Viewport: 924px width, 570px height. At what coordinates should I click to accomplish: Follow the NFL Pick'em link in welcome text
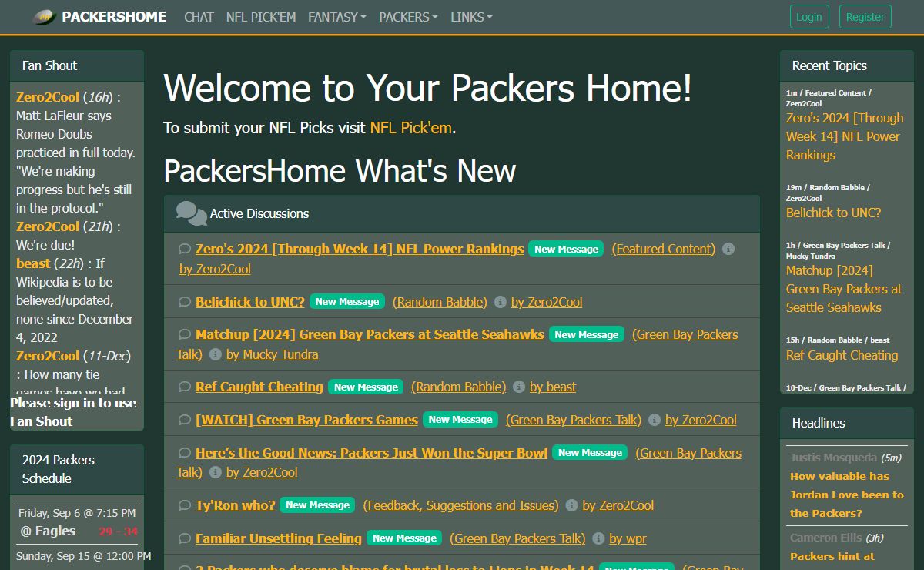pos(411,128)
